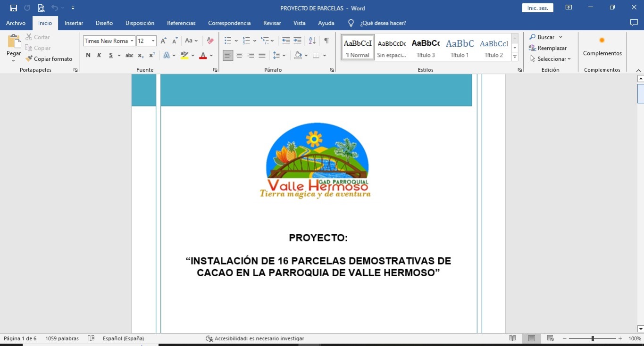
Task: Click the Reemplazar button
Action: pos(548,48)
